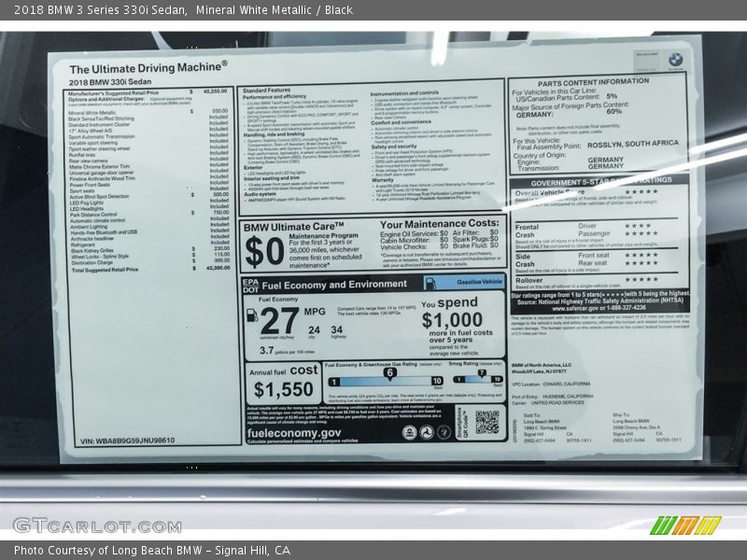Viewport: 747px width, 560px height.
Task: Click the 'Standard Features' heading
Action: (266, 91)
